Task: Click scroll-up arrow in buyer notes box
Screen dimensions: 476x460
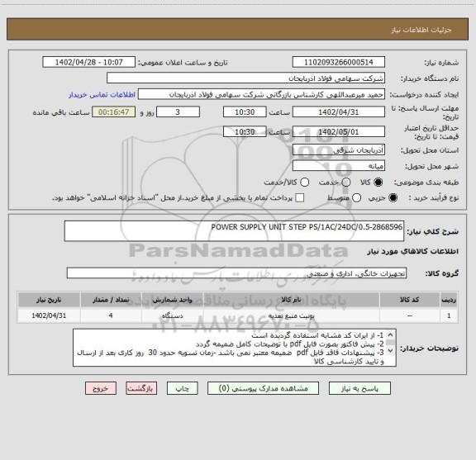Action: pyautogui.click(x=390, y=335)
